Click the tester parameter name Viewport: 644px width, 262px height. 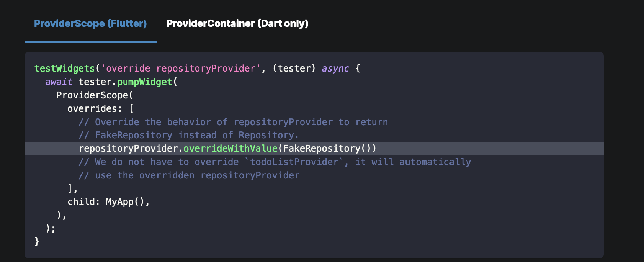295,68
